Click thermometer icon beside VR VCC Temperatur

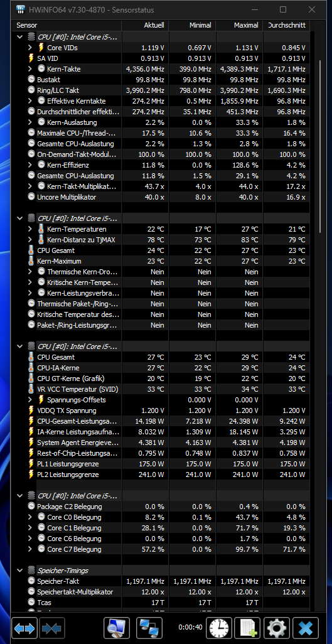pos(31,389)
